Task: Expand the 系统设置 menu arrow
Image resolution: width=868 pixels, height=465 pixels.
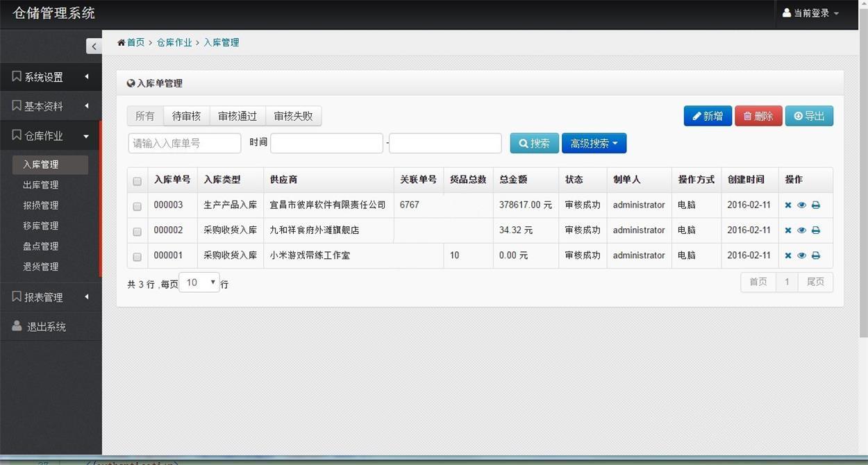Action: point(87,76)
